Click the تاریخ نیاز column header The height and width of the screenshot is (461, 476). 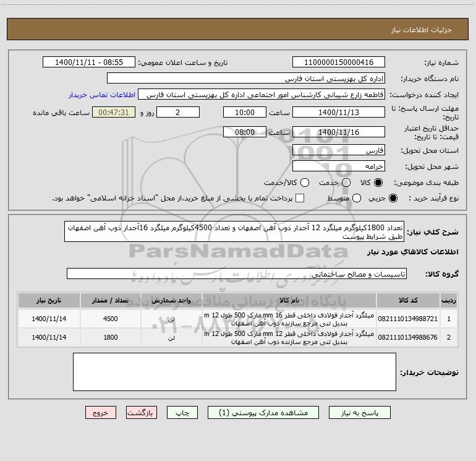[49, 300]
